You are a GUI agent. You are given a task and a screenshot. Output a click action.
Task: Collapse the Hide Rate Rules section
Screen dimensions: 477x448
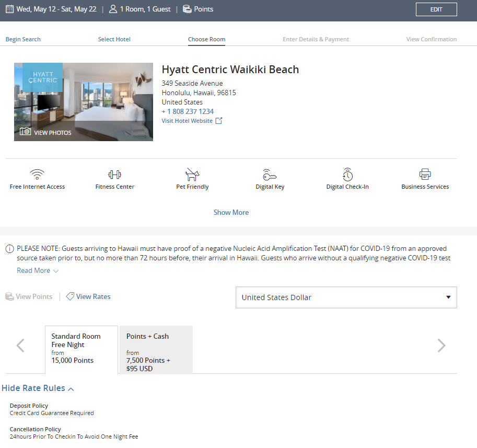pos(38,388)
